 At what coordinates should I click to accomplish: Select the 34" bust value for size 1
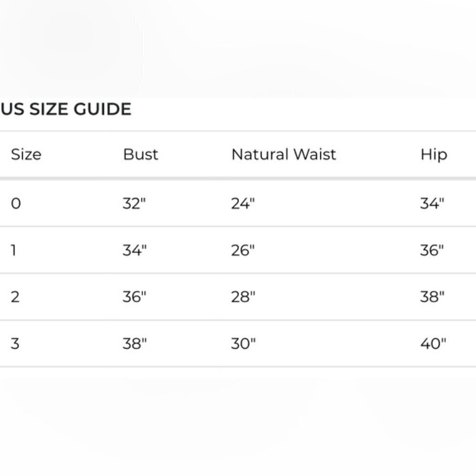click(x=134, y=250)
